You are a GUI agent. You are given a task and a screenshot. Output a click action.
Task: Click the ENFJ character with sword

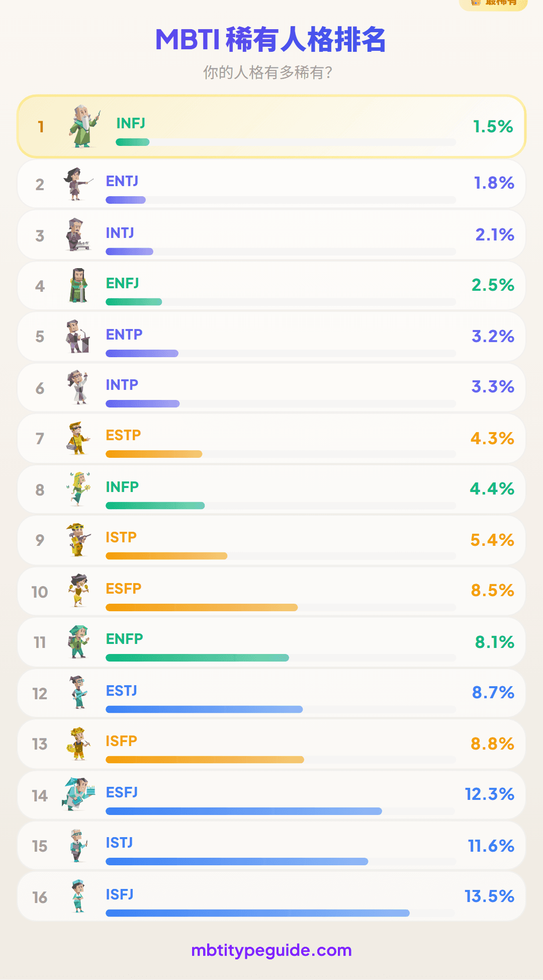click(x=78, y=285)
